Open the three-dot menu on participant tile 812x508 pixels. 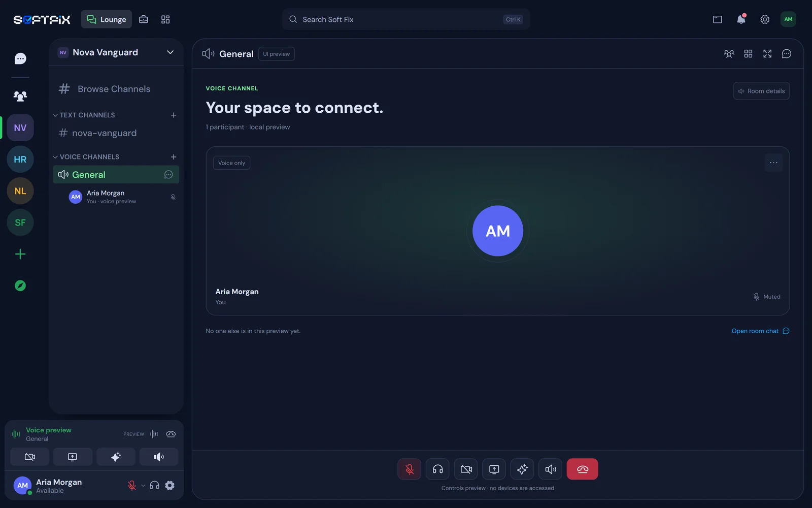click(x=773, y=163)
